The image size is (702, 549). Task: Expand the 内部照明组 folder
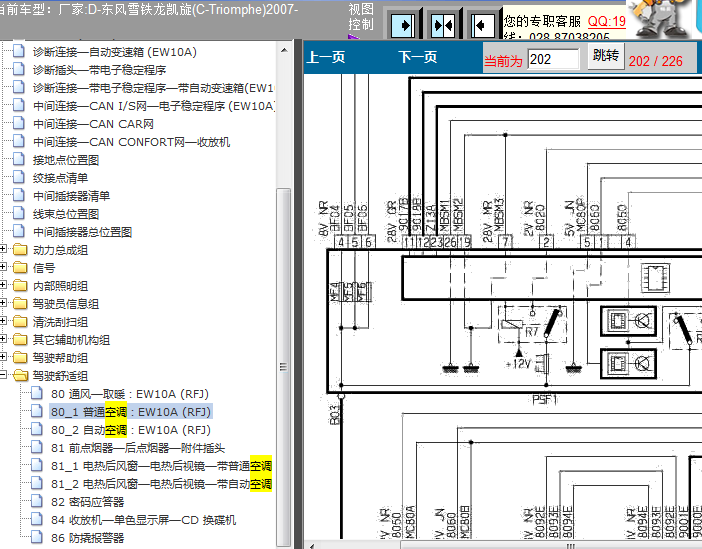pos(3,285)
